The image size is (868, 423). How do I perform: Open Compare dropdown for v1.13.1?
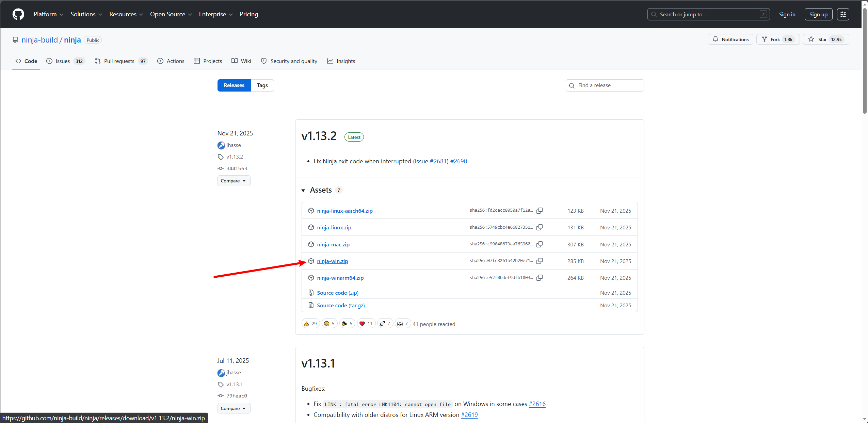(x=234, y=408)
